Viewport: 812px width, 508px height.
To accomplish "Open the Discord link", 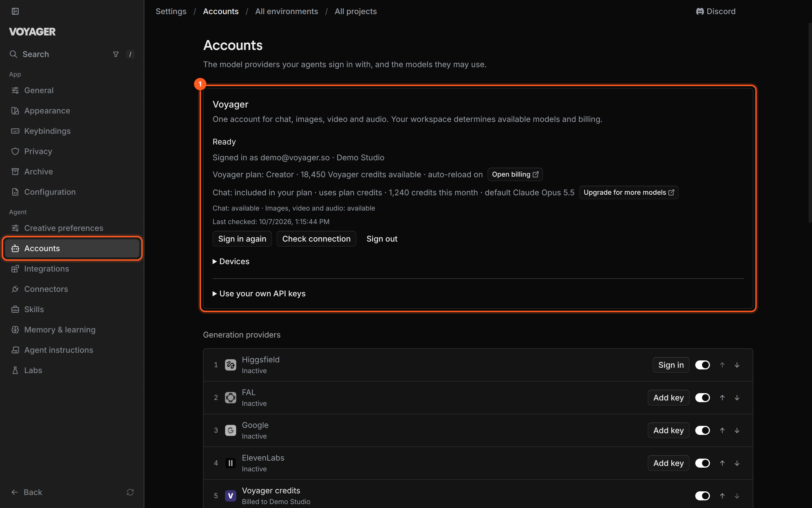I will coord(716,11).
